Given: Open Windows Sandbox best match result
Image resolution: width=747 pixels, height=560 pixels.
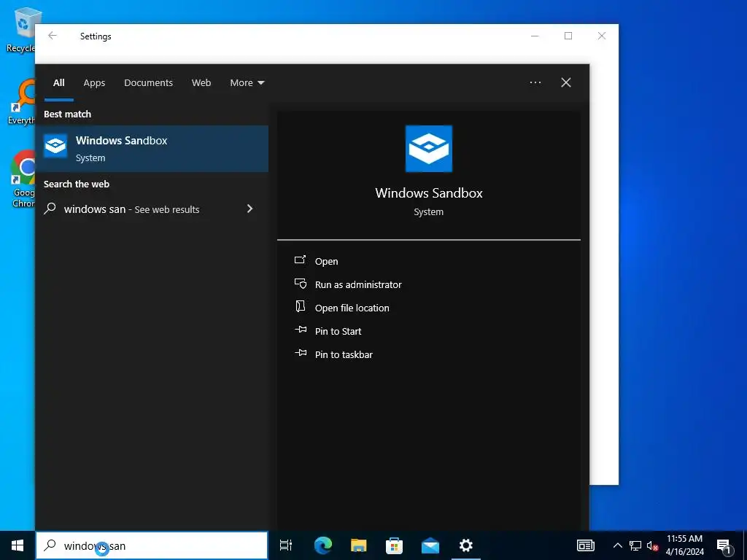Looking at the screenshot, I should point(152,149).
